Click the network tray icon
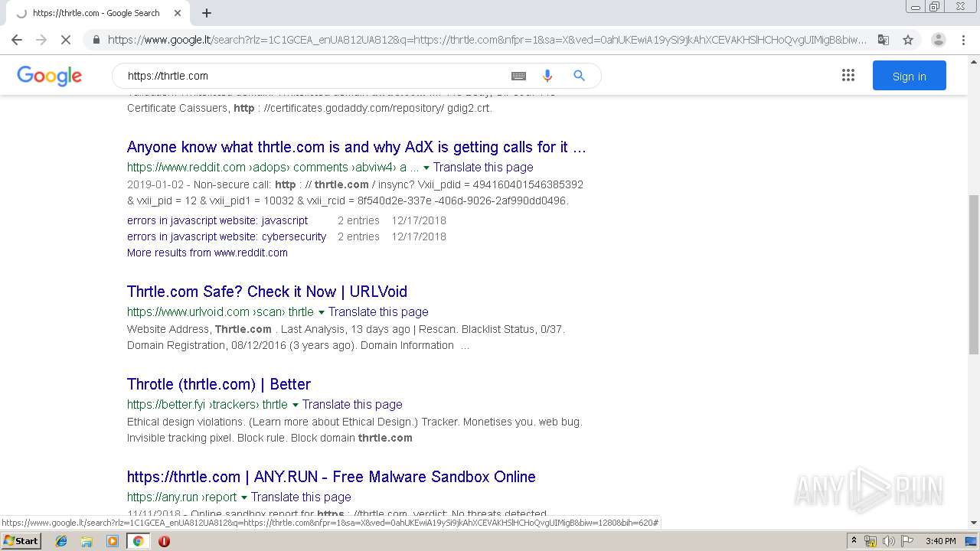Screen dimensions: 980x551 [871, 541]
